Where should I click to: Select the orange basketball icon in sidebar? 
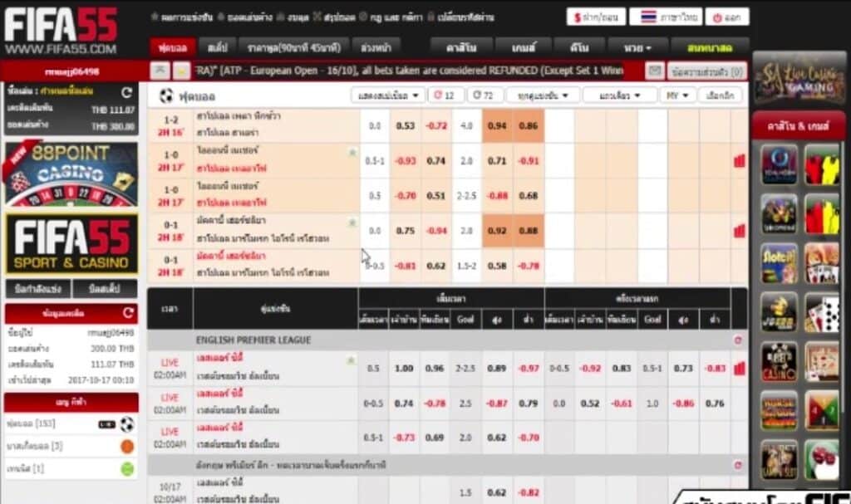pyautogui.click(x=127, y=446)
